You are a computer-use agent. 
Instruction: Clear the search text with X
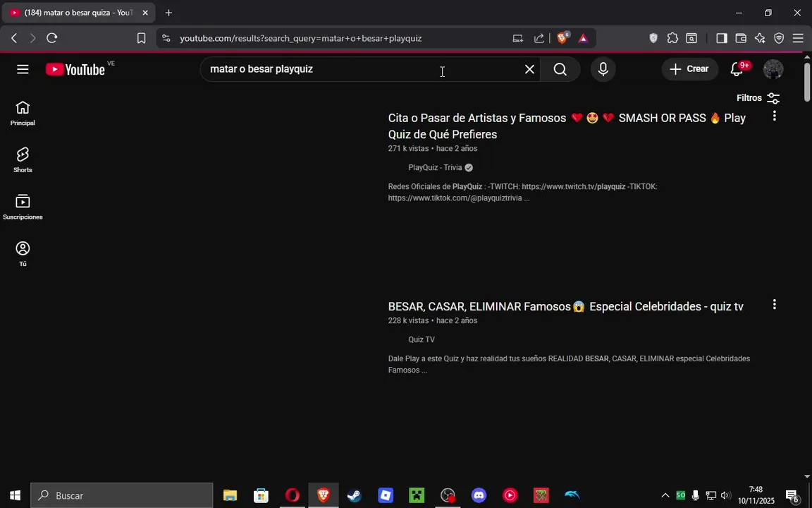click(x=529, y=69)
